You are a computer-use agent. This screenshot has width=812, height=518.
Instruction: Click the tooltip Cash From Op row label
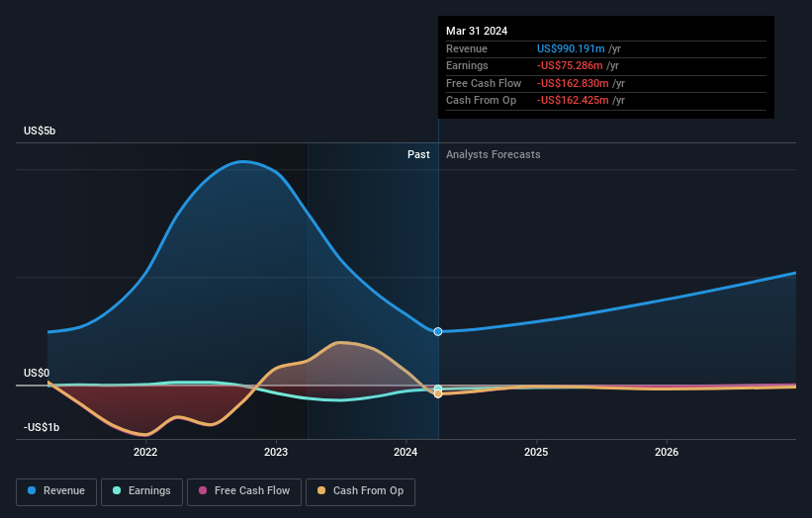coord(481,101)
